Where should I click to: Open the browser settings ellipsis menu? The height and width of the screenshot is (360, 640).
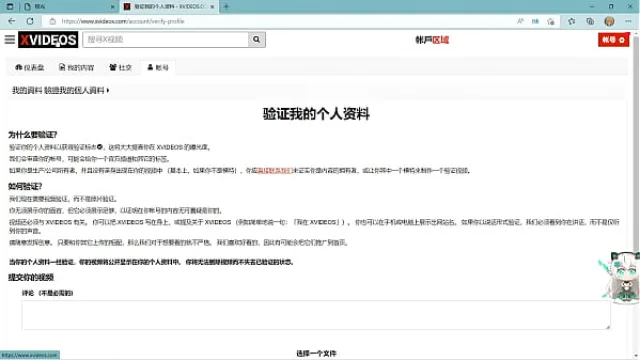628,21
